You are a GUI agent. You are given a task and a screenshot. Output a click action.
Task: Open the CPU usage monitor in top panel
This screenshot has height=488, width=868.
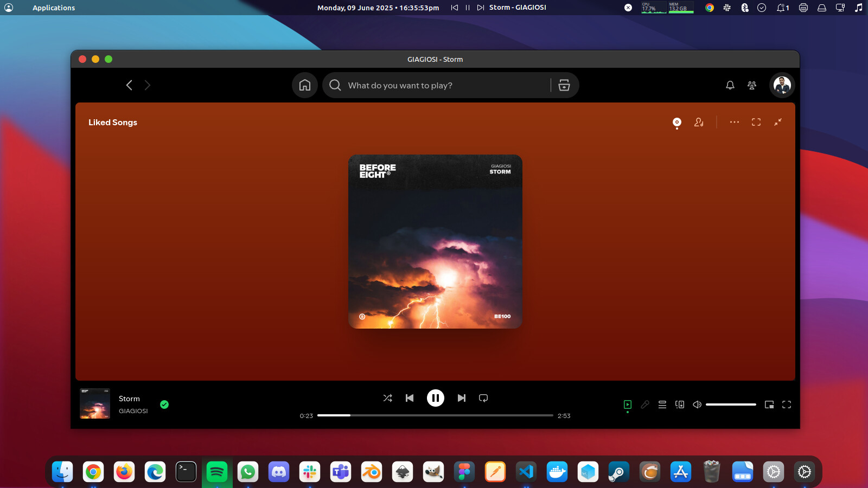tap(654, 8)
